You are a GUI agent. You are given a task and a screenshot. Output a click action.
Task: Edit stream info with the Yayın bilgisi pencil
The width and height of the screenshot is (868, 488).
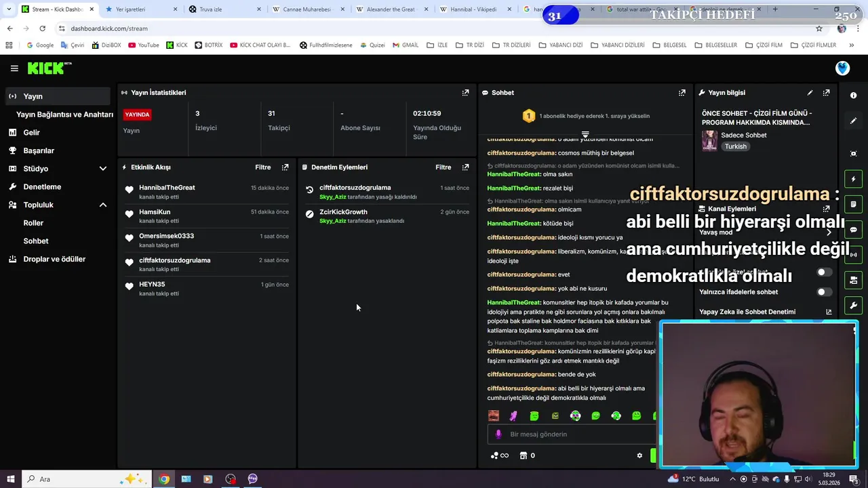(810, 93)
